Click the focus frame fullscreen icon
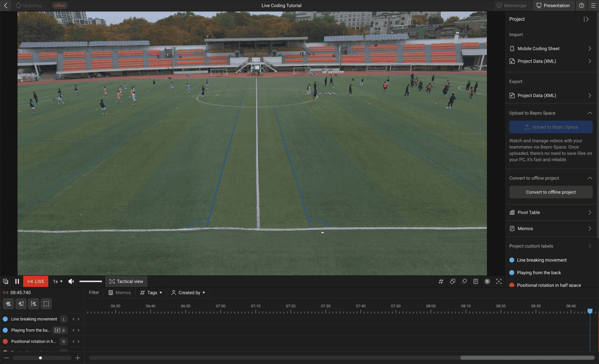This screenshot has width=599, height=364. [499, 281]
